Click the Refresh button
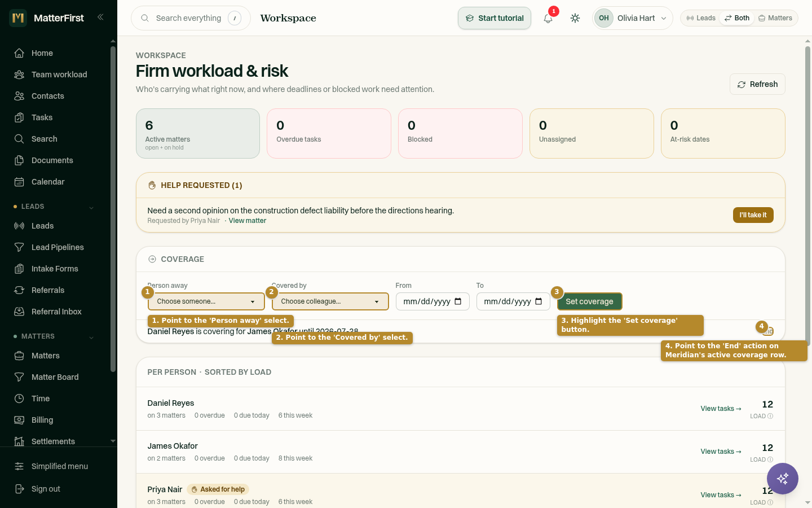 click(x=757, y=84)
